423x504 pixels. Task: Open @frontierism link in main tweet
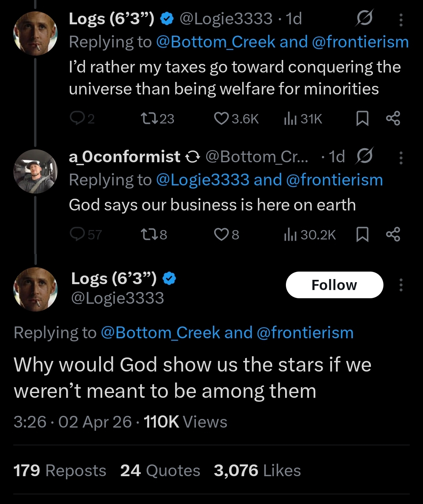click(305, 333)
